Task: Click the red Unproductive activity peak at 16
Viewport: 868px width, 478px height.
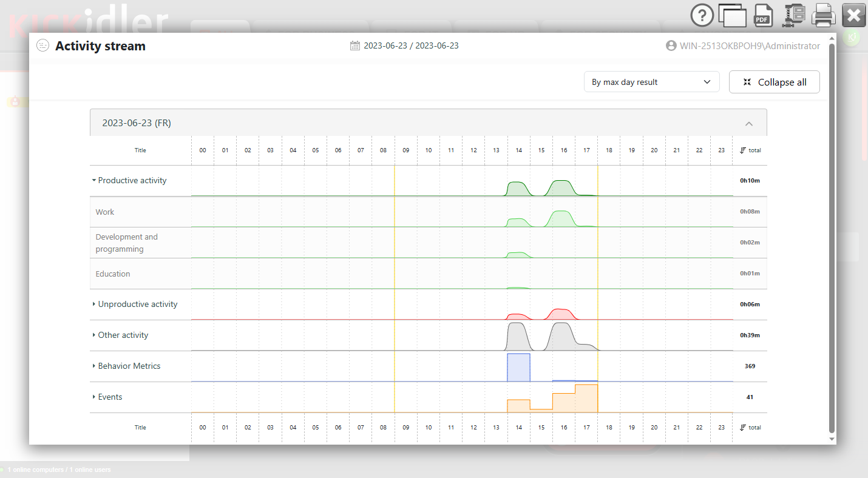Action: (562, 314)
